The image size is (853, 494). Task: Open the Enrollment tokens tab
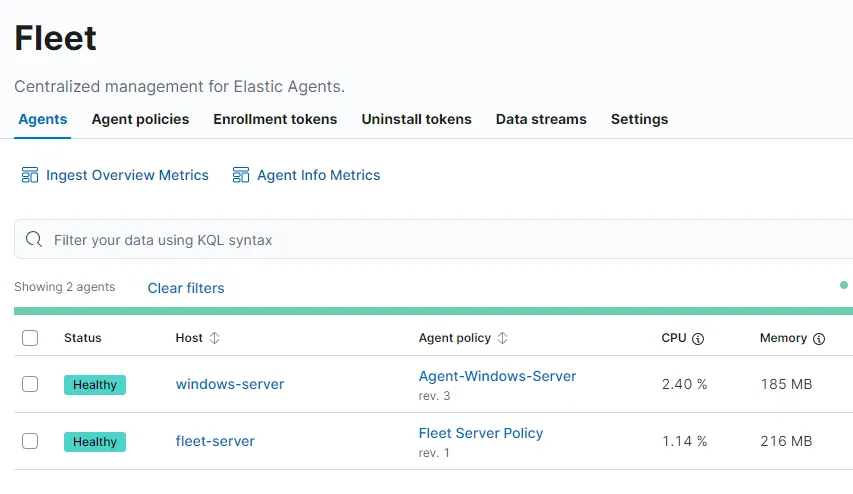point(275,119)
